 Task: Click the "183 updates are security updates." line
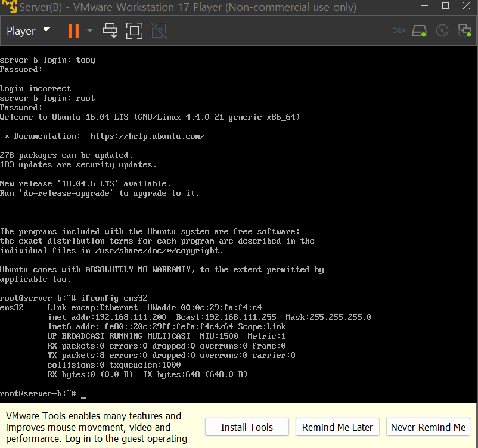pos(78,164)
